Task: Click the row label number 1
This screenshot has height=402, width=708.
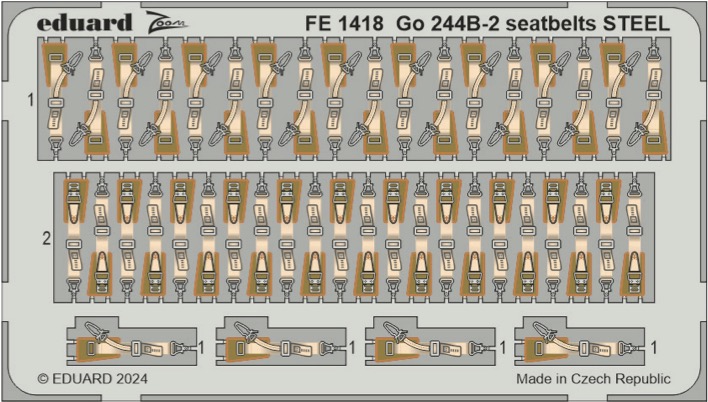Action: click(31, 100)
